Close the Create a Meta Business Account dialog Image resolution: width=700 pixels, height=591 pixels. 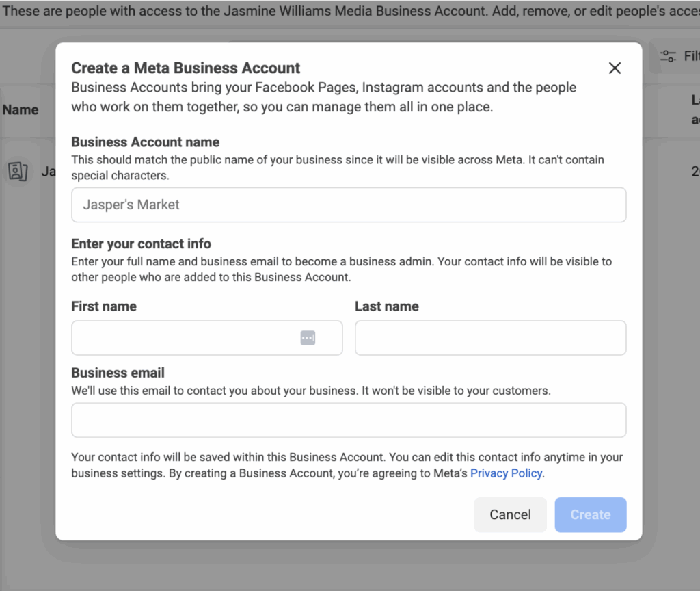click(x=615, y=68)
